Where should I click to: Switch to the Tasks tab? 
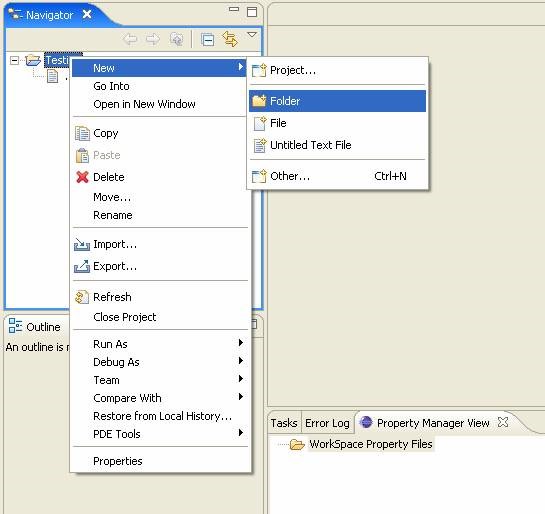[x=284, y=423]
